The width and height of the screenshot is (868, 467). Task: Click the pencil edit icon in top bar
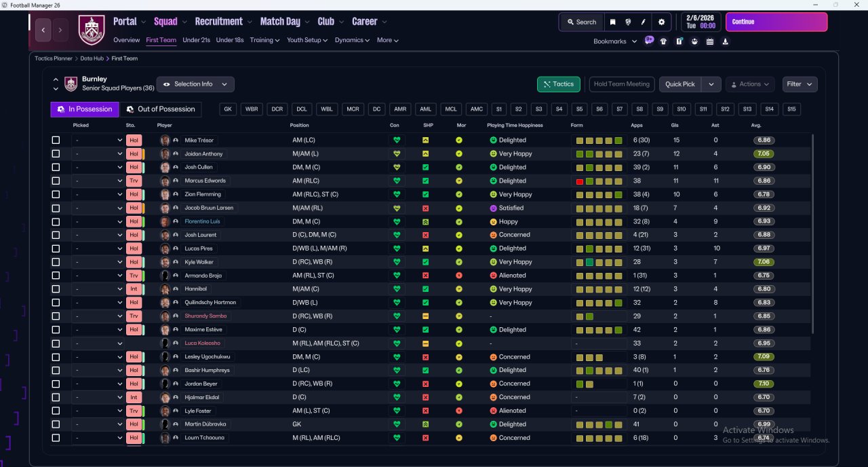[644, 22]
